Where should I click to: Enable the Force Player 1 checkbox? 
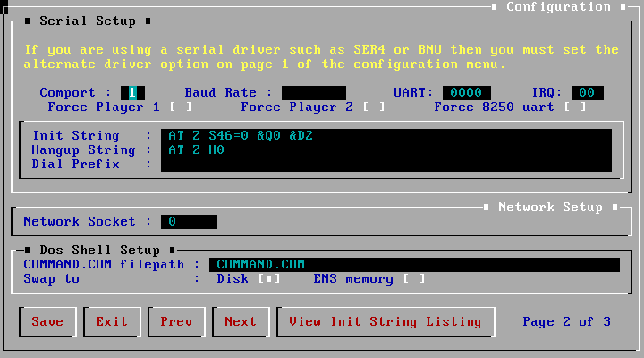pyautogui.click(x=182, y=107)
